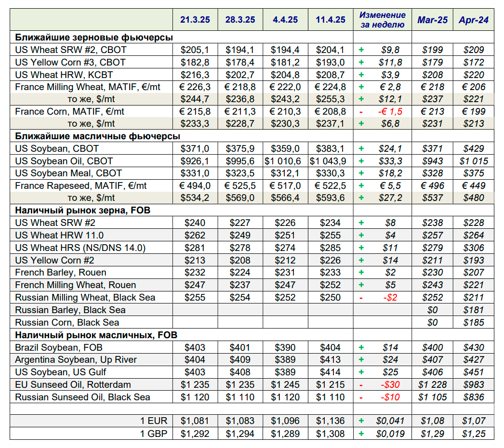Click the $0,019 GBP change value

[390, 434]
